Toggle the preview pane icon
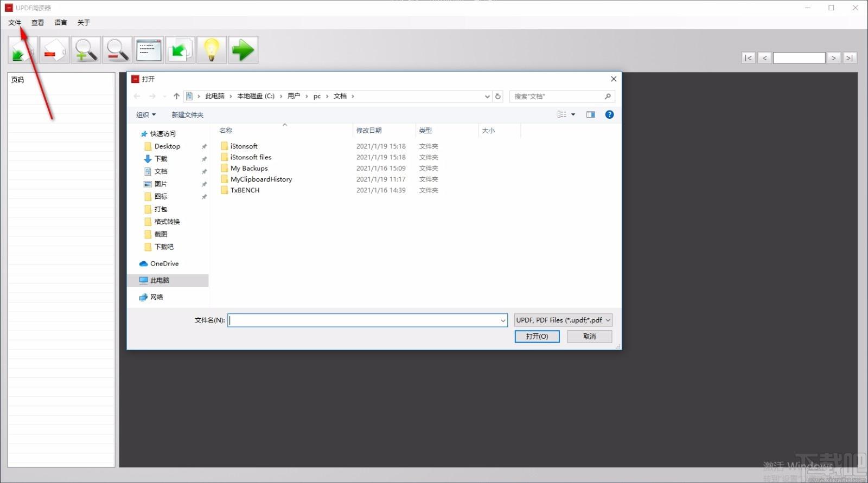Screen dimensions: 868x483 tap(591, 114)
